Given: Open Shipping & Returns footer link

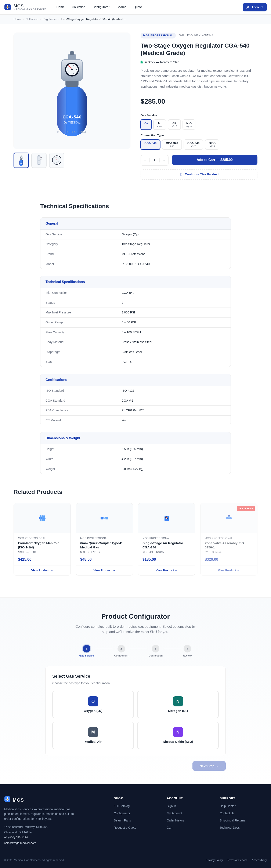Looking at the screenshot, I should tap(232, 820).
